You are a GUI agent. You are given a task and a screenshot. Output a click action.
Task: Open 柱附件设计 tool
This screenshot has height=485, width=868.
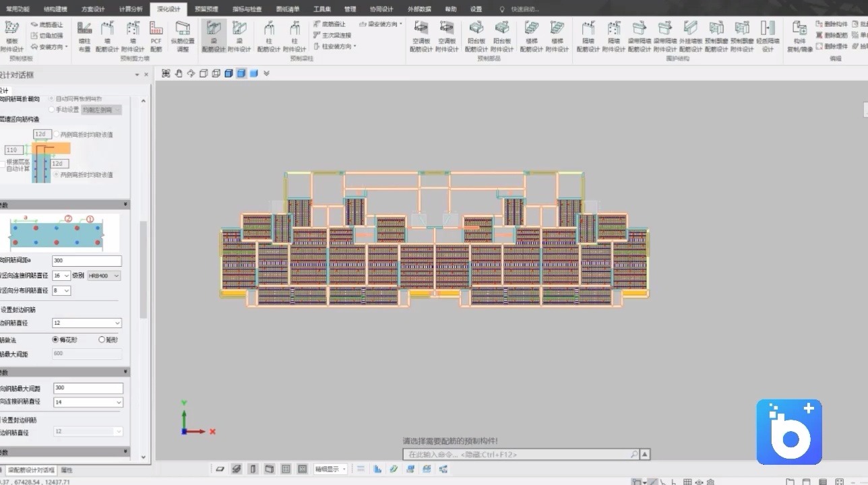[x=294, y=36]
